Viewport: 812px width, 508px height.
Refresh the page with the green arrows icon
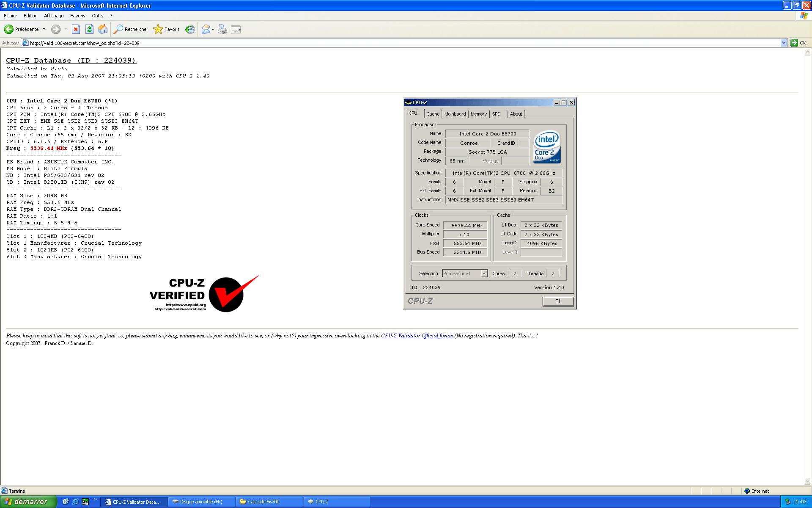pos(89,29)
